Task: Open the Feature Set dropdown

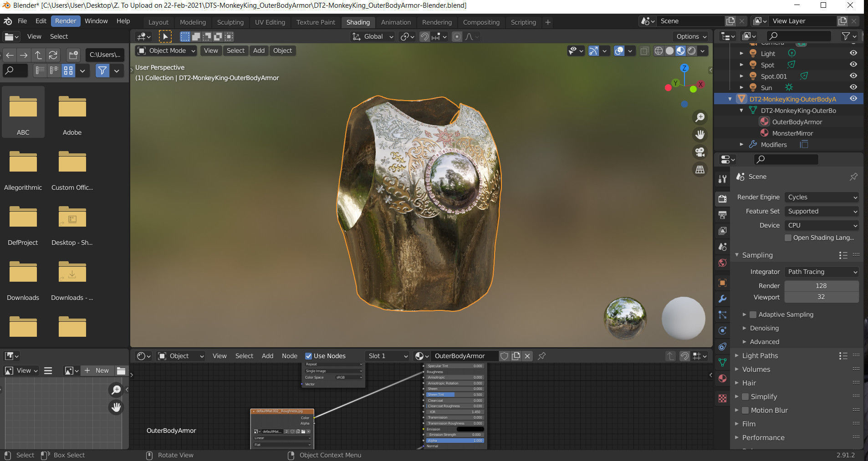Action: [822, 211]
